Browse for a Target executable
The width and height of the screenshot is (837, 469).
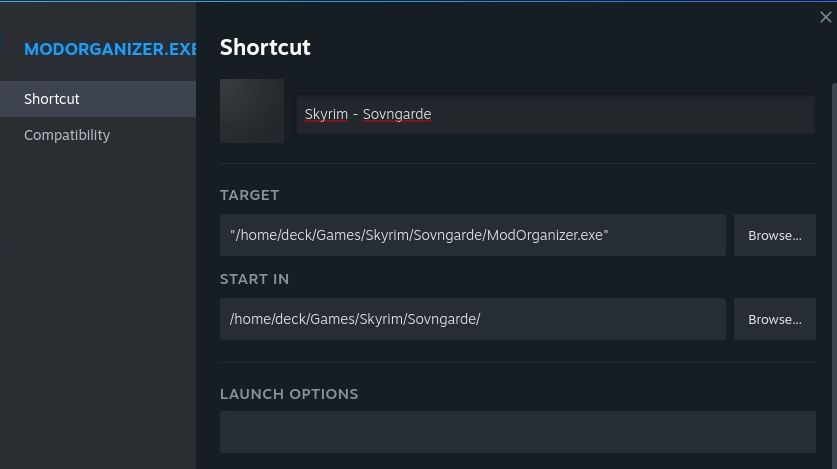click(x=775, y=235)
